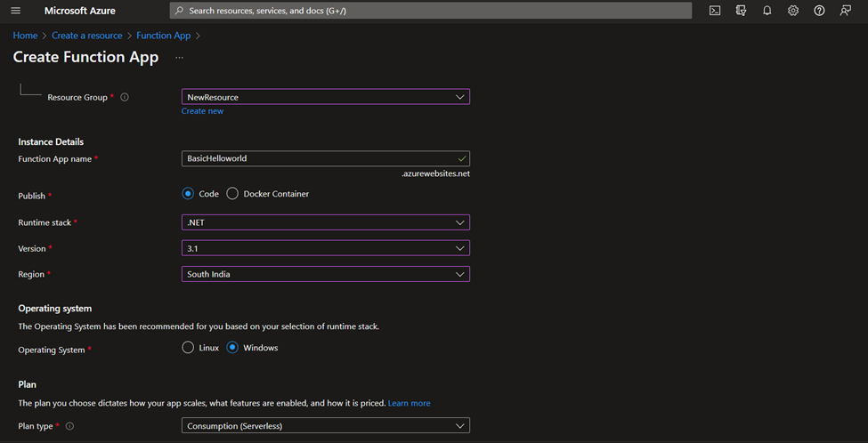The width and height of the screenshot is (868, 443).
Task: Open Cloud Shell from the top bar
Action: [715, 11]
